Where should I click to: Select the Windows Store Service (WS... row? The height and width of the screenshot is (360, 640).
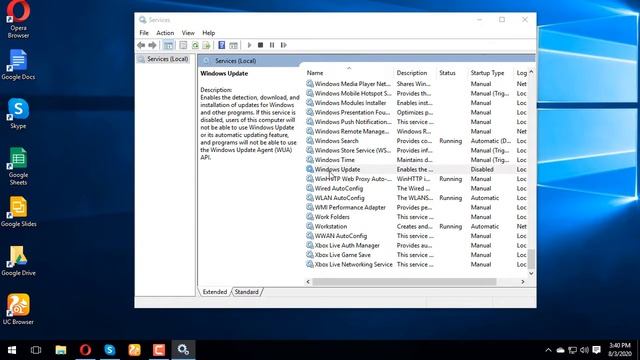pos(416,151)
